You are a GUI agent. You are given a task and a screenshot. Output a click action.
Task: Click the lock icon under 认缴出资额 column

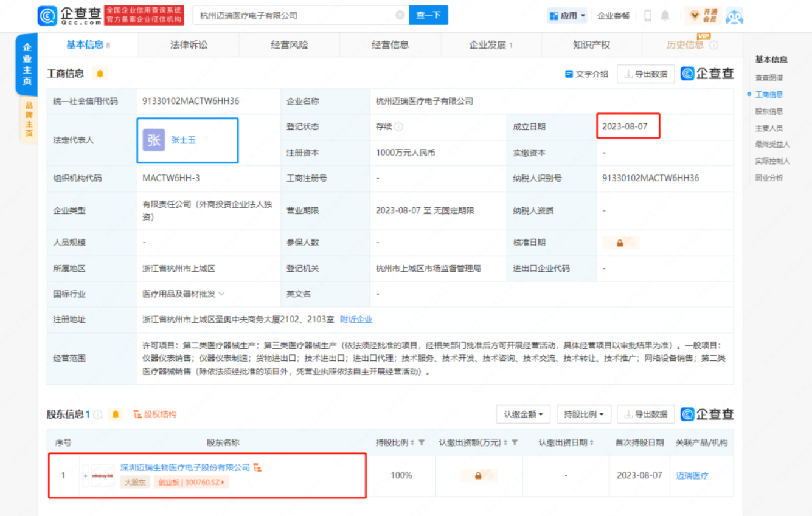coord(478,475)
